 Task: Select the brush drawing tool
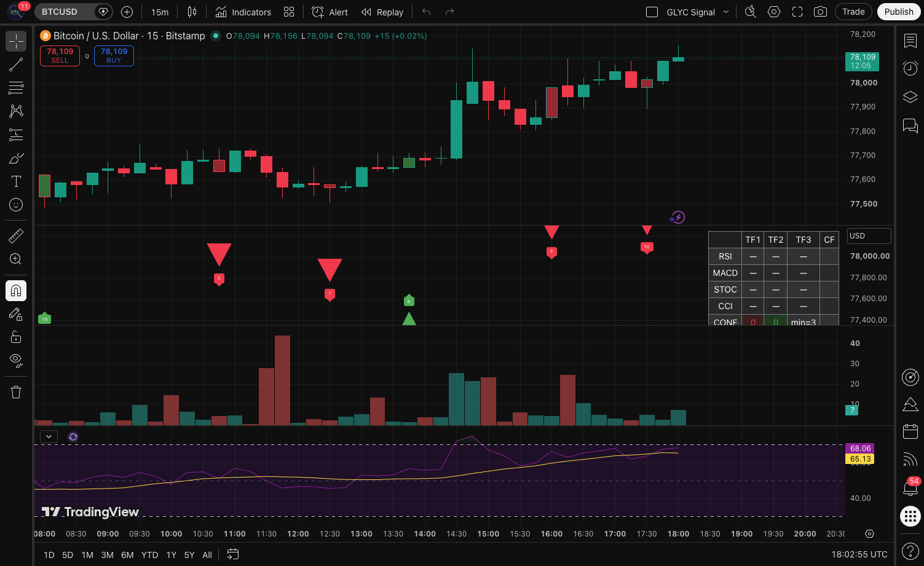[16, 158]
